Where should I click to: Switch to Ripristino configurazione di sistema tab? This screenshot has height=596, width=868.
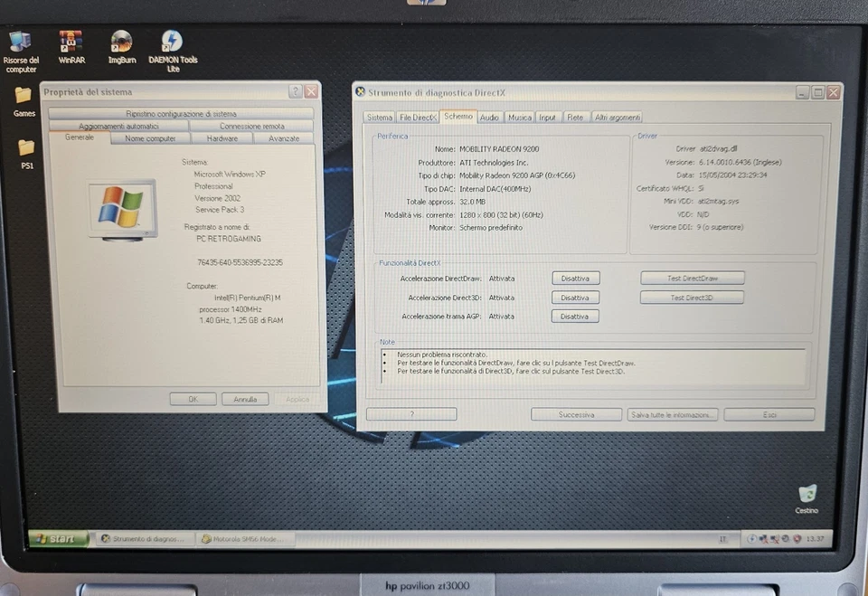[x=181, y=114]
